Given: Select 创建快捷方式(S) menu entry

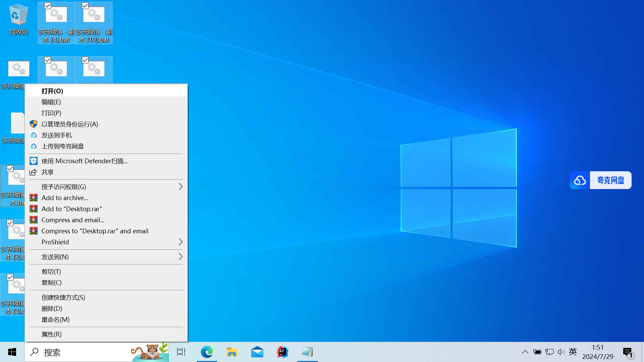Looking at the screenshot, I should [106, 297].
